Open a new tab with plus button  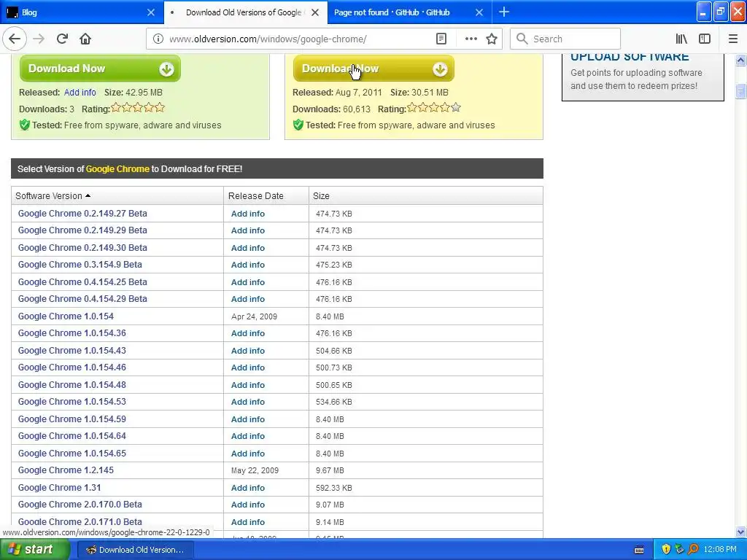point(504,12)
